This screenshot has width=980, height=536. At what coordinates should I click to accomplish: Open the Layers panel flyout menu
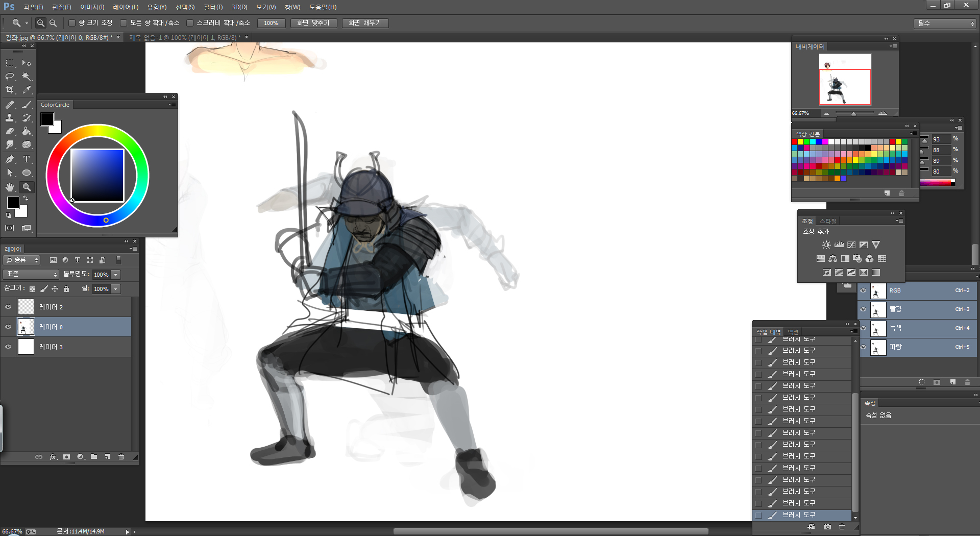pyautogui.click(x=133, y=249)
